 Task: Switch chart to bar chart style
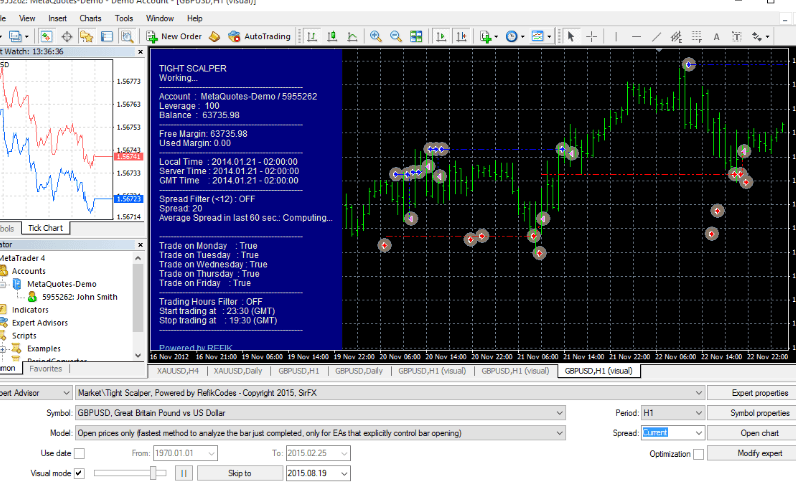312,37
